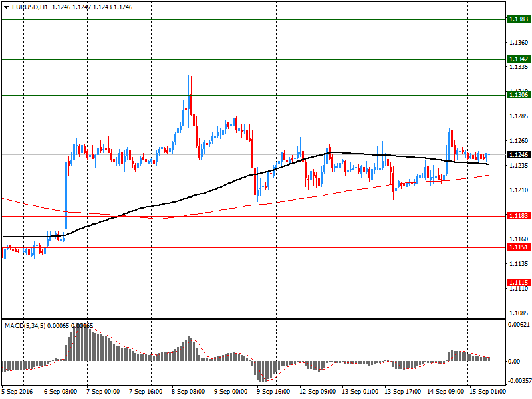This screenshot has width=532, height=399.
Task: Click the EURUSD,H1 chart title text
Action: [30, 7]
